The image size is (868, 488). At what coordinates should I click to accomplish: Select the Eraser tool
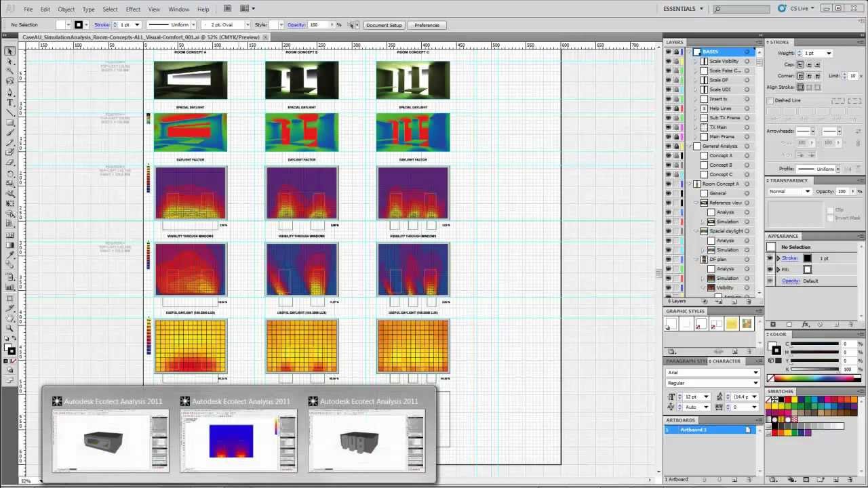[10, 163]
